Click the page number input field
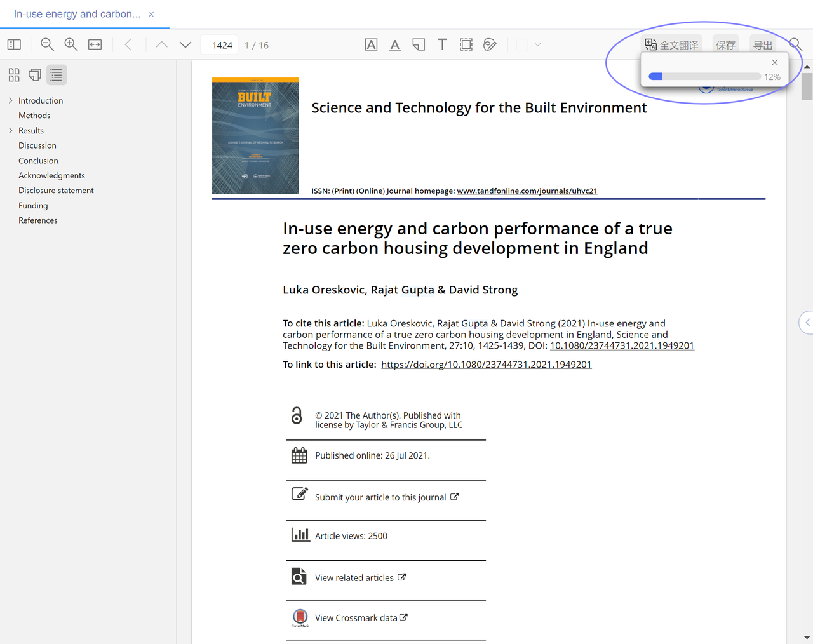Image resolution: width=813 pixels, height=644 pixels. (x=220, y=45)
